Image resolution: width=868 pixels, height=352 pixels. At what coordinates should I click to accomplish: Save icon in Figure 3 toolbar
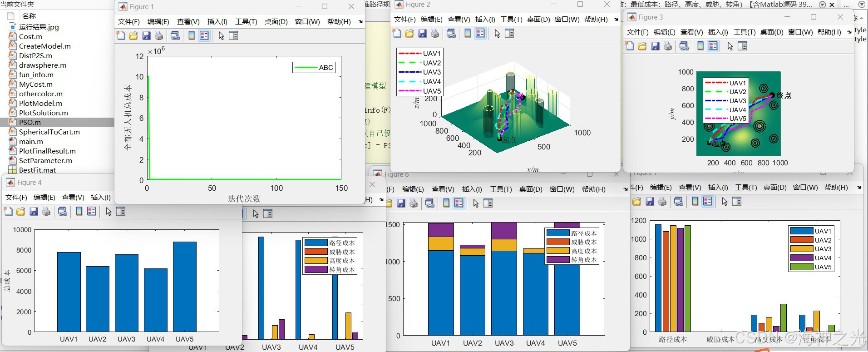(655, 46)
